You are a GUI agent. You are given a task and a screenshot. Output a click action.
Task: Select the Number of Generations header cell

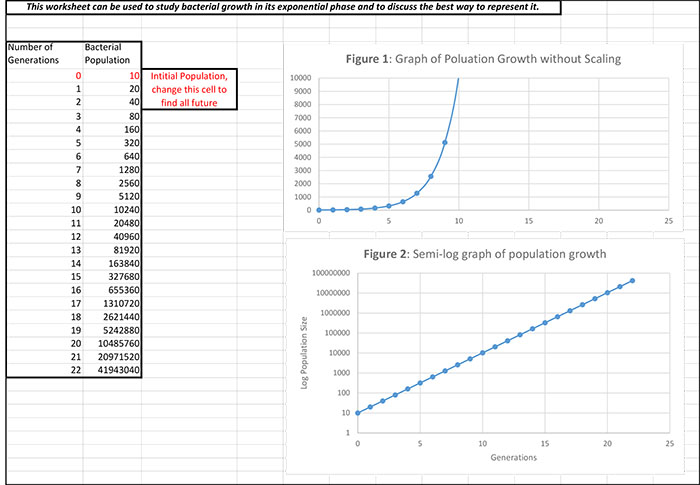[42, 54]
